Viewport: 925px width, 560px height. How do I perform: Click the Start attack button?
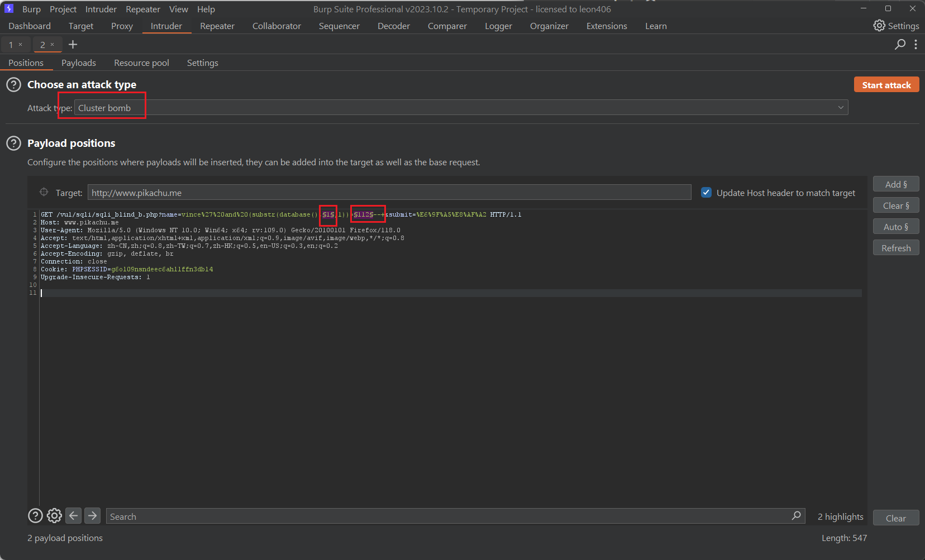click(886, 85)
